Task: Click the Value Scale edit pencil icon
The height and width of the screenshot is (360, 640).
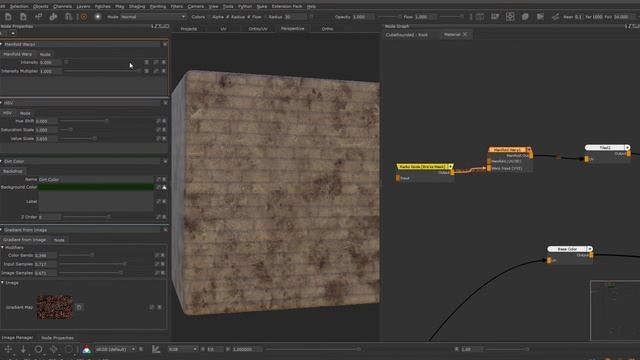Action: (x=158, y=139)
